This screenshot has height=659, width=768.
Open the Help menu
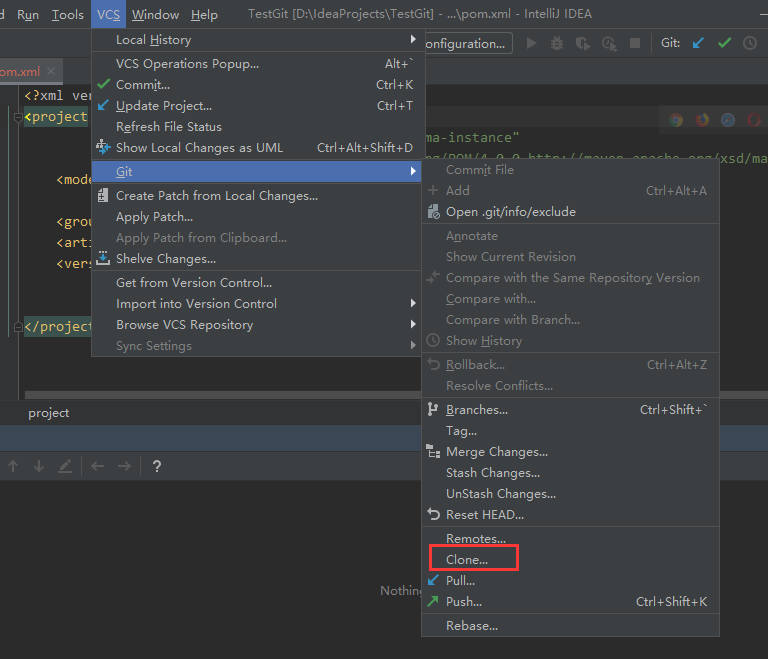click(204, 15)
